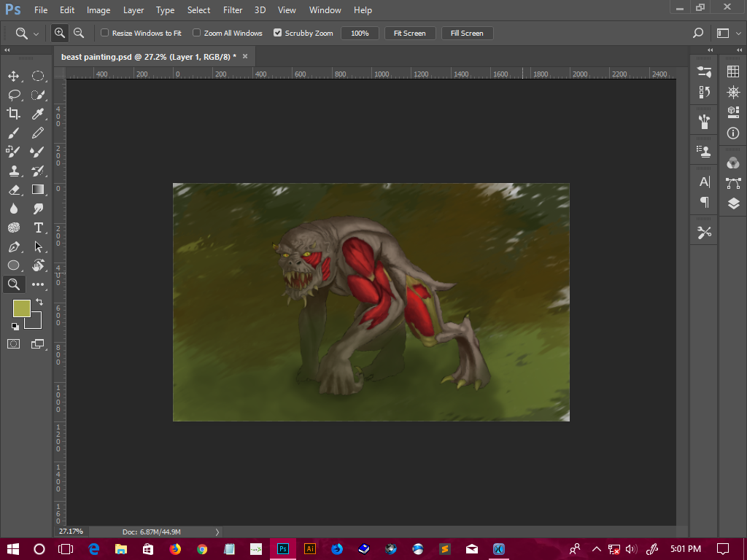Image resolution: width=747 pixels, height=560 pixels.
Task: Click the Fit Screen button
Action: [409, 33]
